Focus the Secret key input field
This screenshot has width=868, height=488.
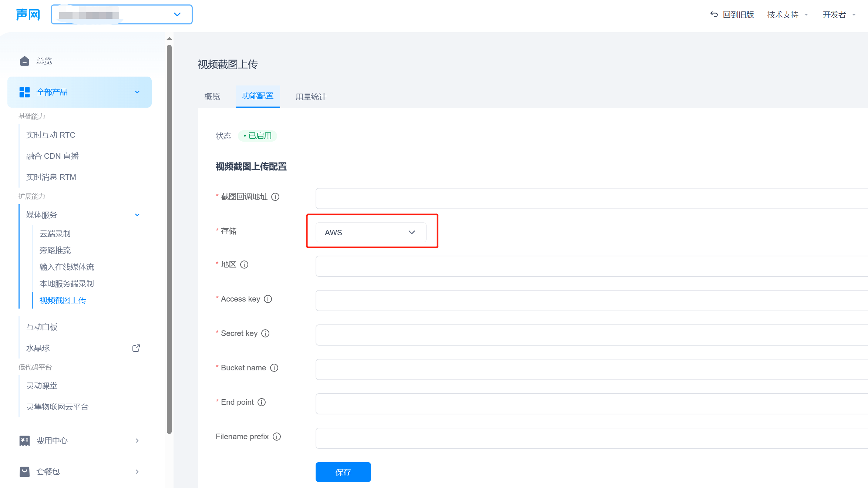[592, 335]
